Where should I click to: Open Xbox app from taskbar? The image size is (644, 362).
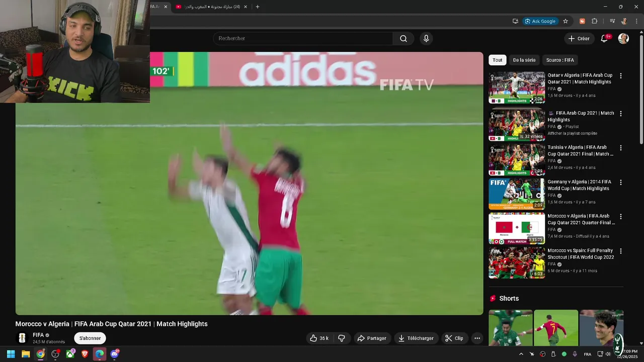click(x=70, y=354)
